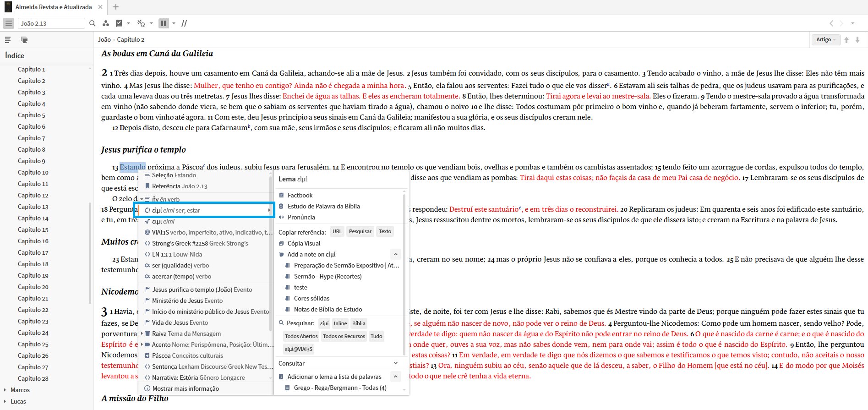Select Capítulo 13 in the Índice
This screenshot has width=868, height=410.
pyautogui.click(x=33, y=207)
